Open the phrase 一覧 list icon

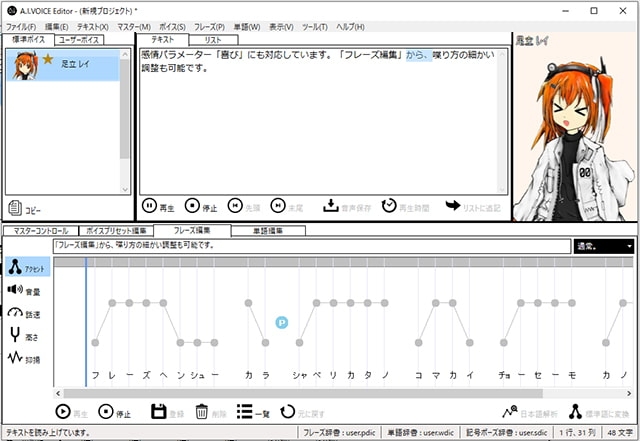pyautogui.click(x=244, y=412)
